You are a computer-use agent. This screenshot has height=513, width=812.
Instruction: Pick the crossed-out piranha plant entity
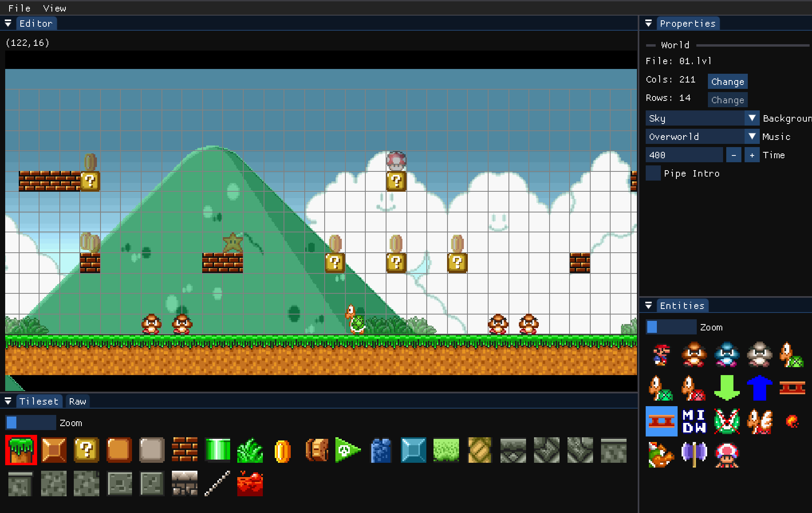(727, 421)
